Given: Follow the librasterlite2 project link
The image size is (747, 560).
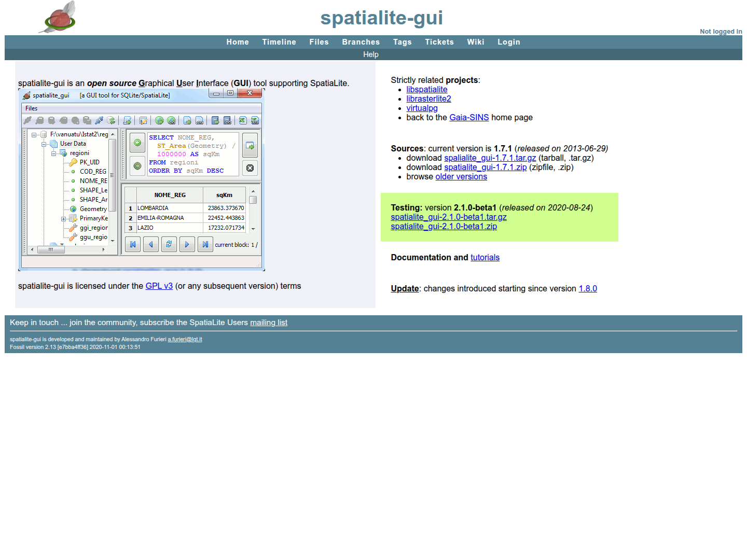Looking at the screenshot, I should [428, 99].
